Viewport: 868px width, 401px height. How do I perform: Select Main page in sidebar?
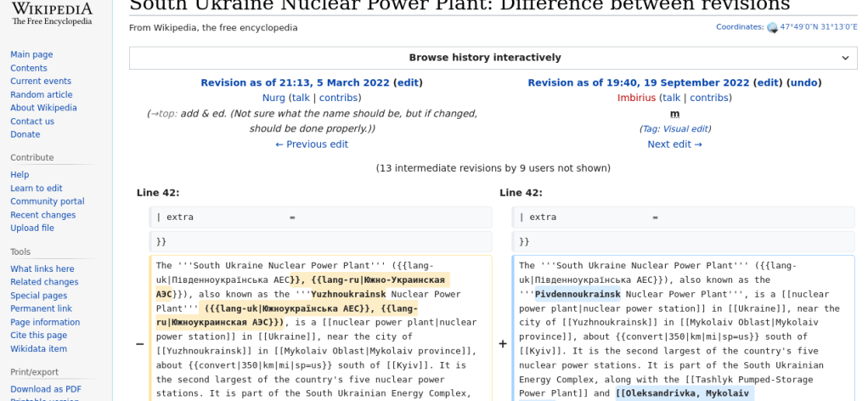pos(31,54)
